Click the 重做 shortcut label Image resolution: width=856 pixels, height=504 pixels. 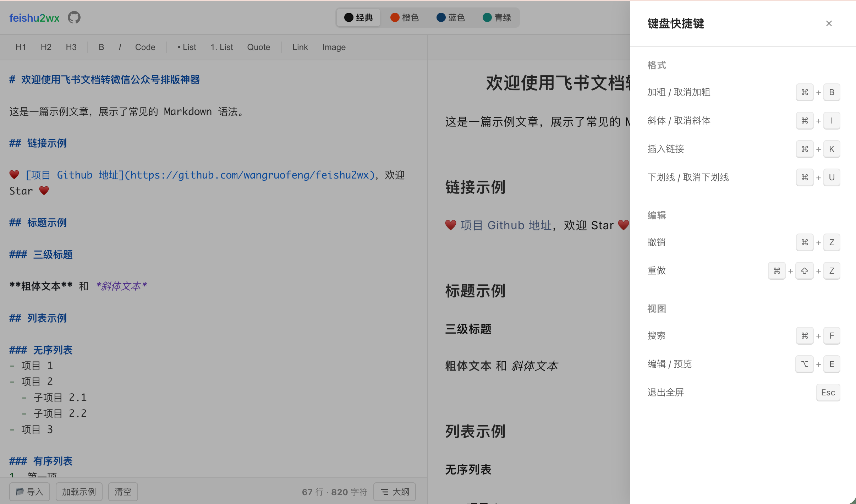tap(657, 271)
